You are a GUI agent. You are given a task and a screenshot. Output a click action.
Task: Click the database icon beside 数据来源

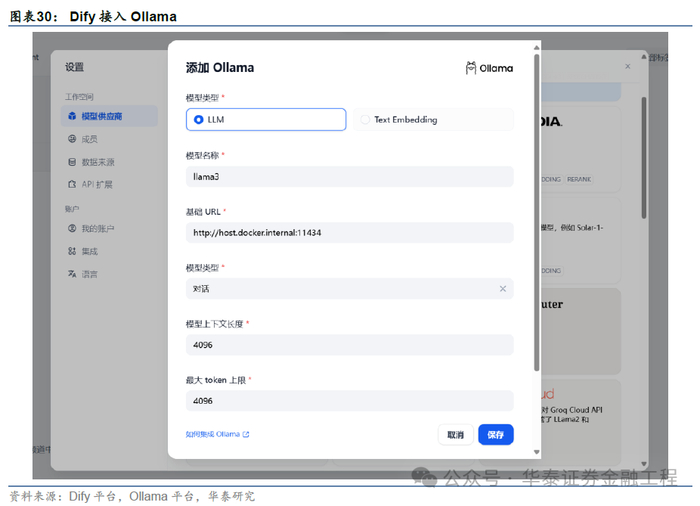click(x=72, y=162)
